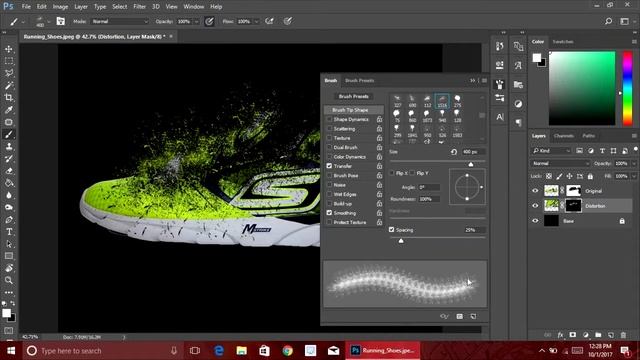Select Brush Tip Shape section
This screenshot has width=640, height=360.
(x=354, y=110)
